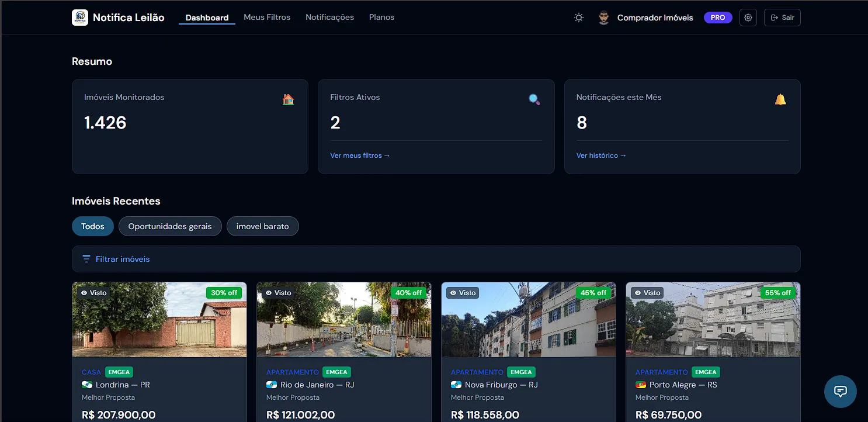Click the Resumo heading
This screenshot has width=868, height=422.
(x=92, y=61)
